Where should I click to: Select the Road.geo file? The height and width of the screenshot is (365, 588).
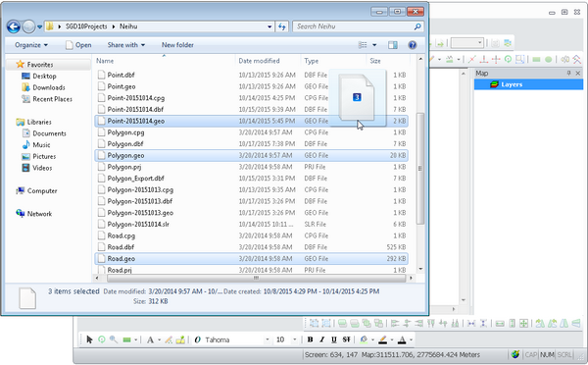tap(251, 259)
